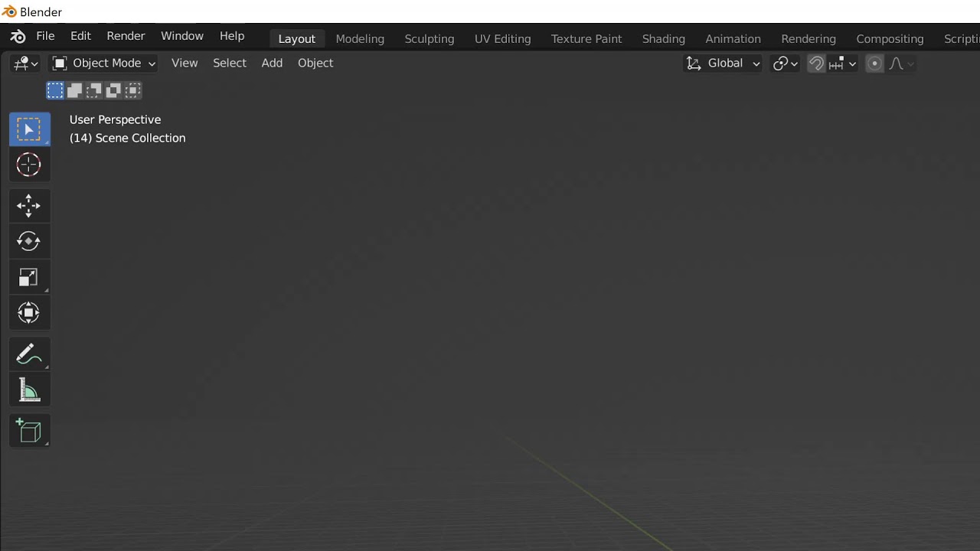
Task: Select the Measure ruler tool
Action: pos(29,390)
